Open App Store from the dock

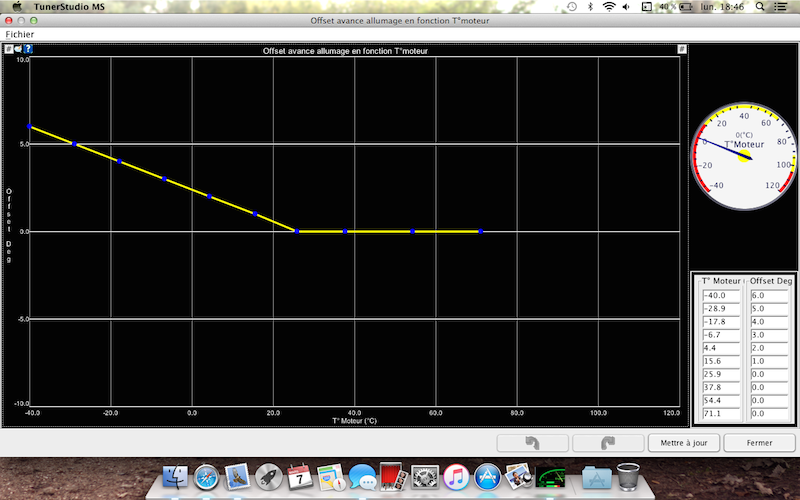pos(487,478)
